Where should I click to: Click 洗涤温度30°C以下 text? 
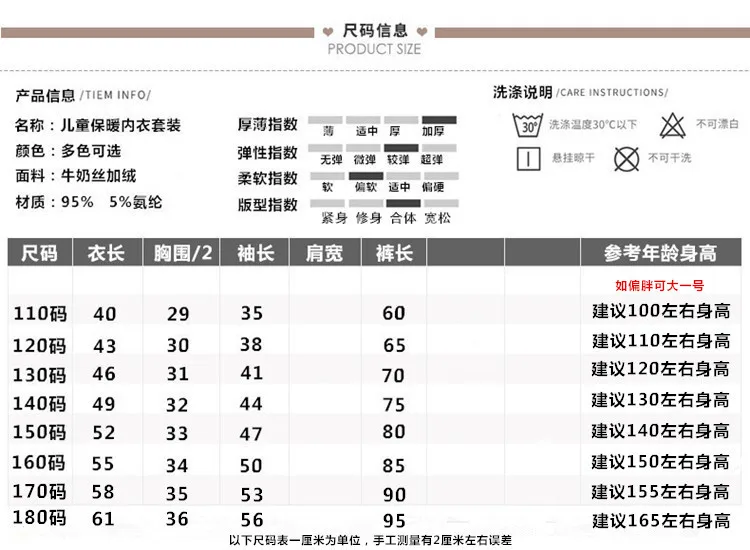(593, 124)
